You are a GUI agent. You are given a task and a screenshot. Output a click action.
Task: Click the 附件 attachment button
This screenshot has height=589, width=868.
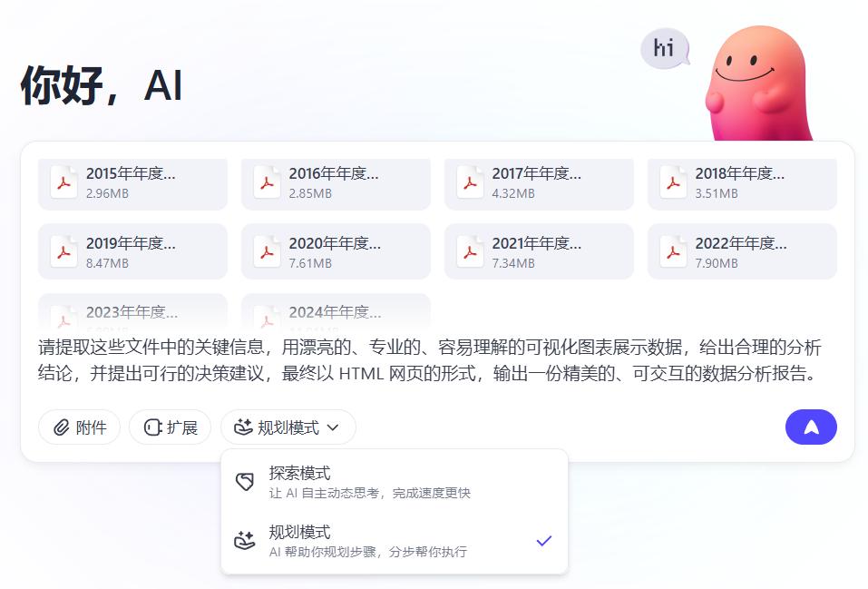pyautogui.click(x=79, y=427)
